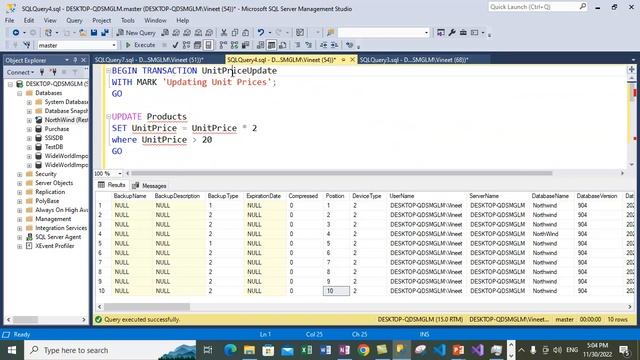Open Visual Studio Code from the taskbar
Viewport: 640px width, 360px height.
tap(439, 350)
